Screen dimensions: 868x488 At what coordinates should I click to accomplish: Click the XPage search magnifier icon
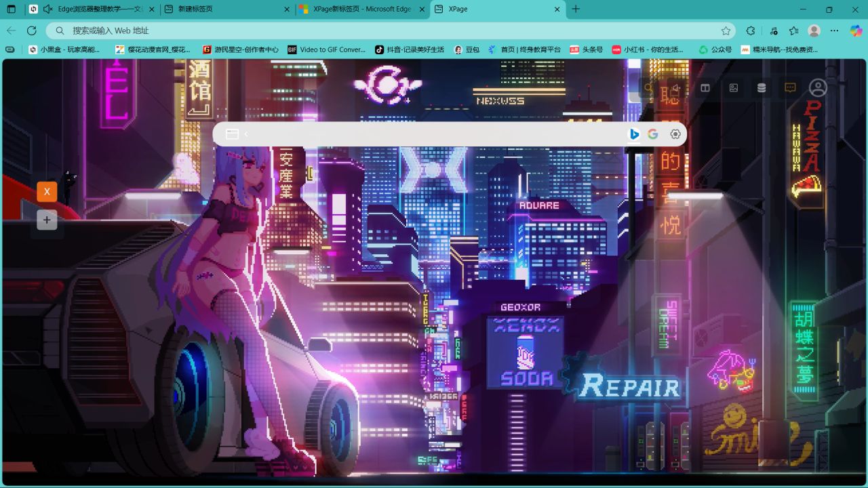(648, 87)
